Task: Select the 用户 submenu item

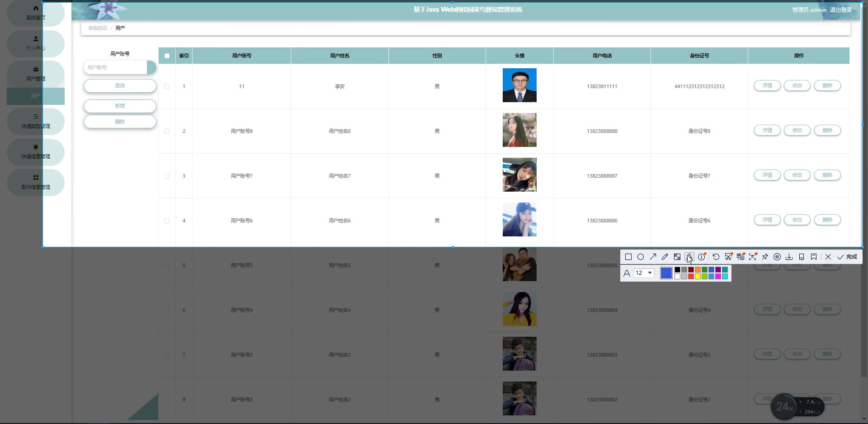Action: pyautogui.click(x=36, y=96)
